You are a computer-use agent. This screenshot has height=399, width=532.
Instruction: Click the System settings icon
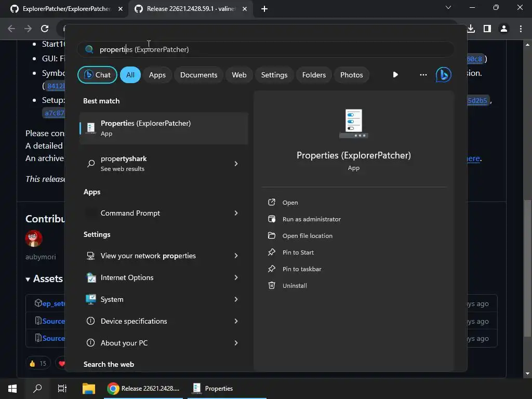click(x=90, y=299)
